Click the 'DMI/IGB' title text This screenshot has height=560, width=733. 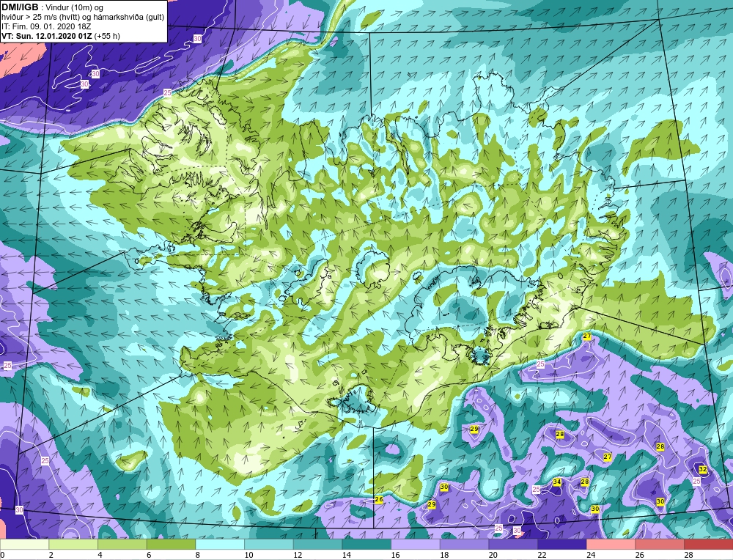pos(20,7)
